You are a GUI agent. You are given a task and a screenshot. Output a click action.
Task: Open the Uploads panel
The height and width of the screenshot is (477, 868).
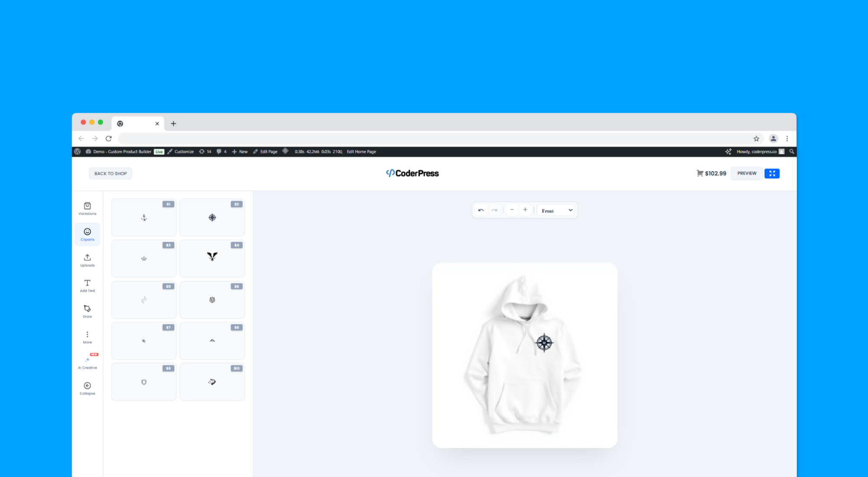click(x=87, y=260)
